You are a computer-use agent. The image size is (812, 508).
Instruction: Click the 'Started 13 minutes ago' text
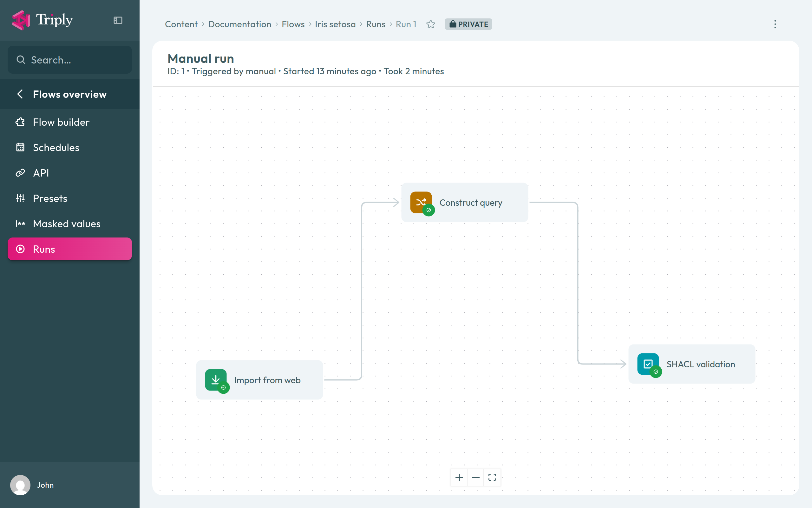pyautogui.click(x=330, y=71)
